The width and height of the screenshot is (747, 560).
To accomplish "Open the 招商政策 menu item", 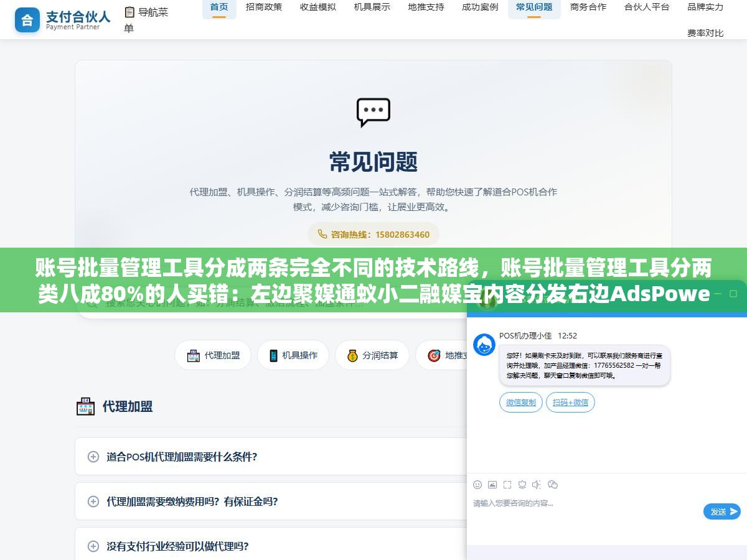I will [x=264, y=7].
